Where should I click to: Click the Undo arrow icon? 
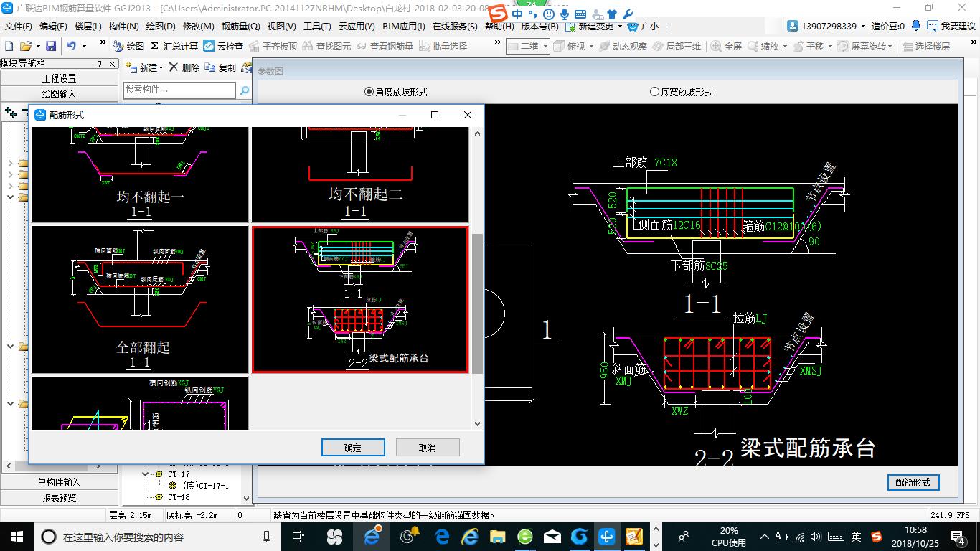72,46
